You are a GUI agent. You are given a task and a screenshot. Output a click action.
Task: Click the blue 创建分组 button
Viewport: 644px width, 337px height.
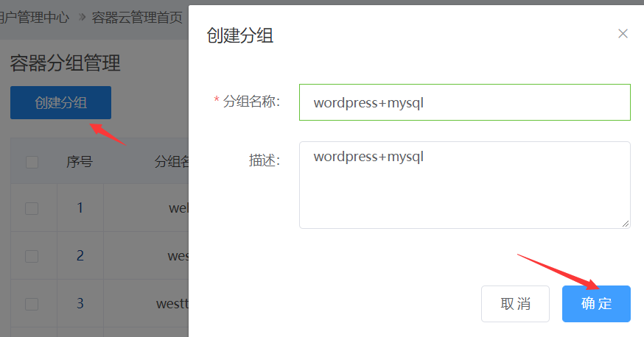click(60, 103)
